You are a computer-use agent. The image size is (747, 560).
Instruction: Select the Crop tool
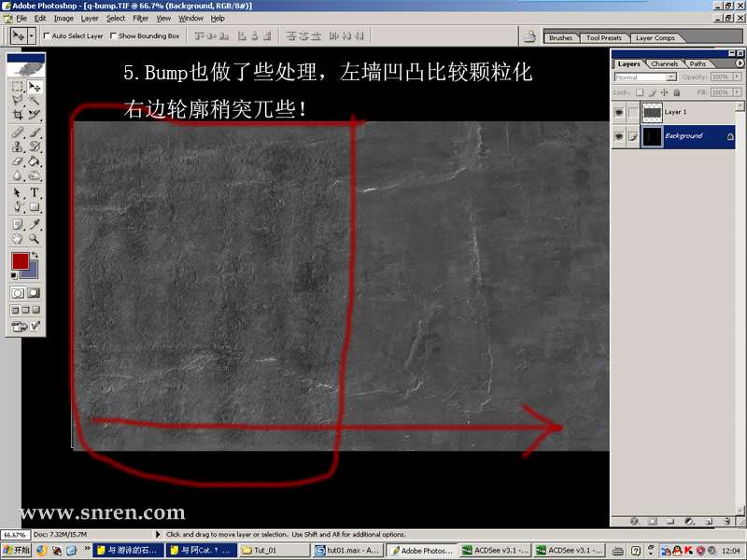click(x=18, y=115)
